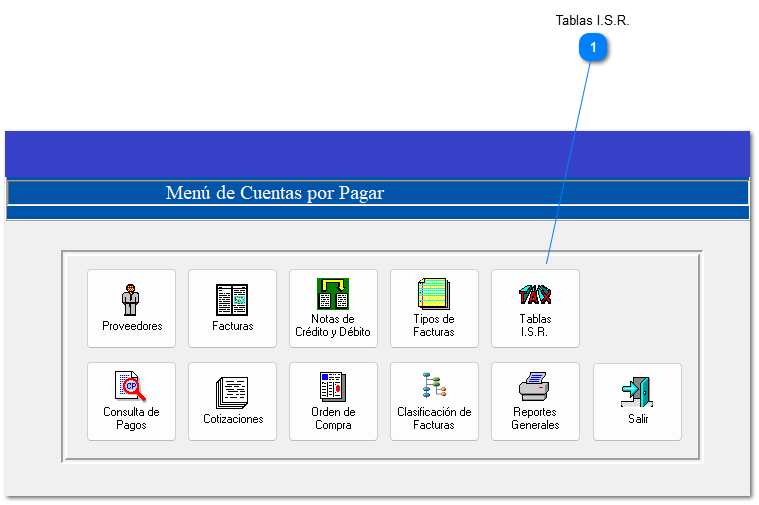Open the Proveedores person icon
Screen dimensions: 759x505
click(131, 299)
